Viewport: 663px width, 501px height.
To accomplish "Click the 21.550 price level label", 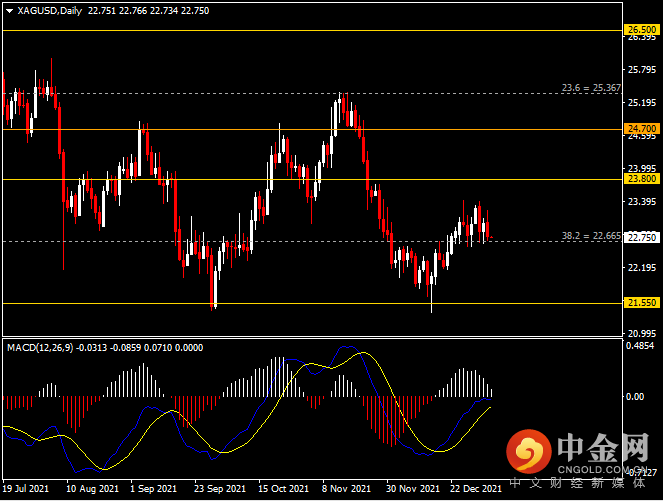I will point(641,302).
